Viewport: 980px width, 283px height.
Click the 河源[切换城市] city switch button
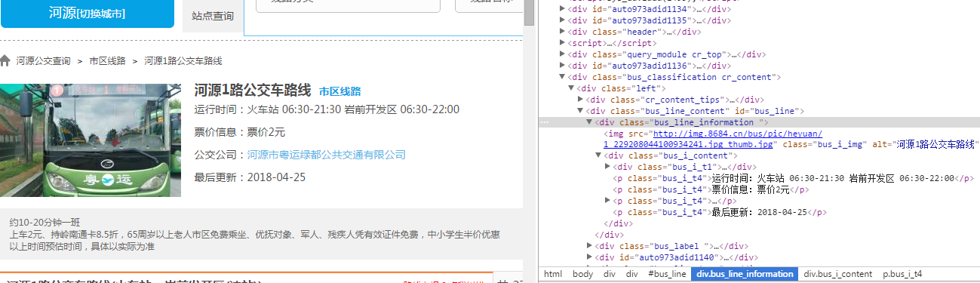pos(88,13)
